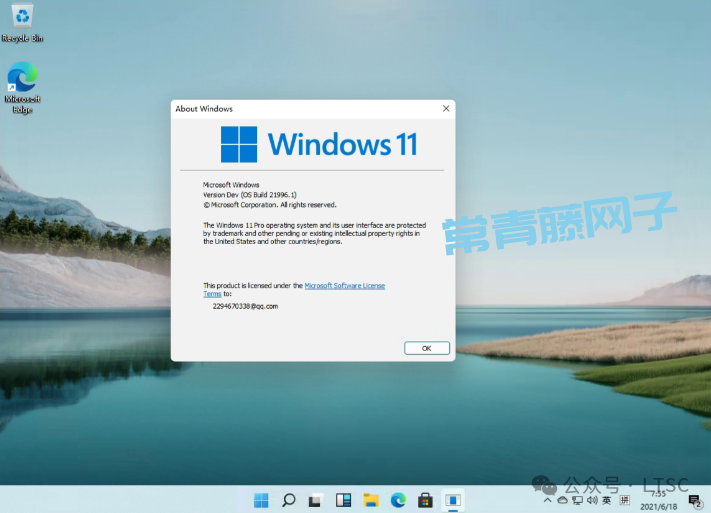Launch Microsoft Edge from the taskbar

(x=398, y=500)
